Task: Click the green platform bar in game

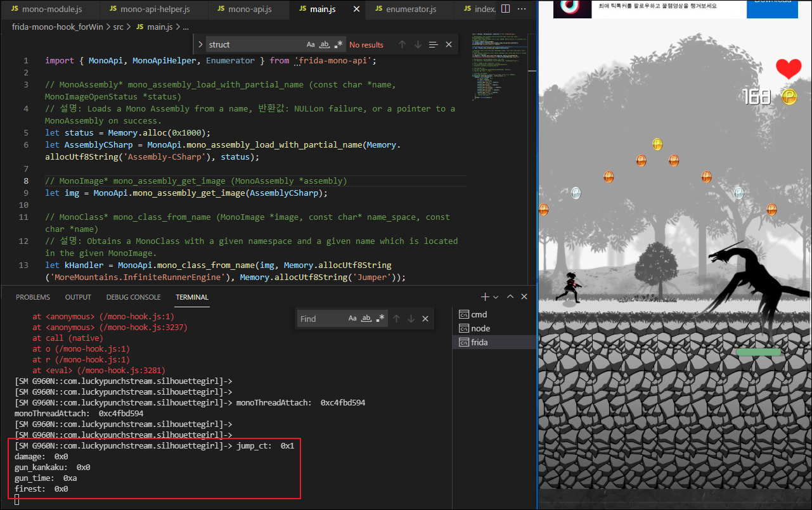Action: [x=759, y=352]
